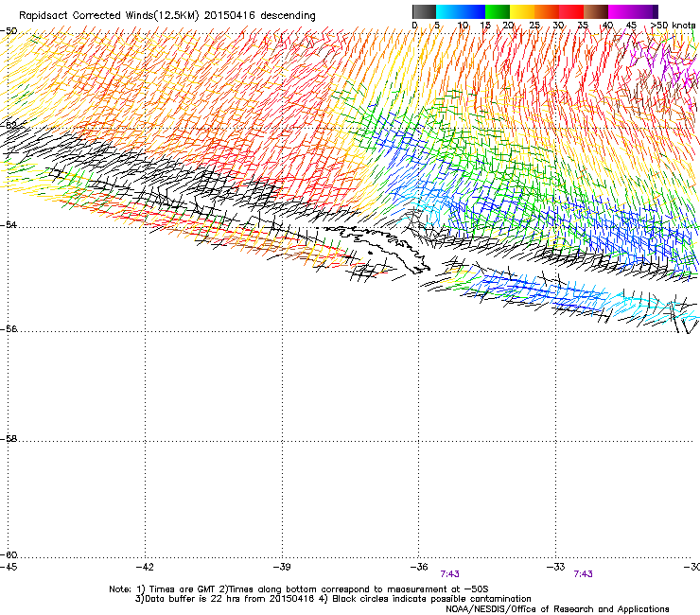Click the '-58' latitude axis label
This screenshot has width=700, height=615.
pos(9,439)
